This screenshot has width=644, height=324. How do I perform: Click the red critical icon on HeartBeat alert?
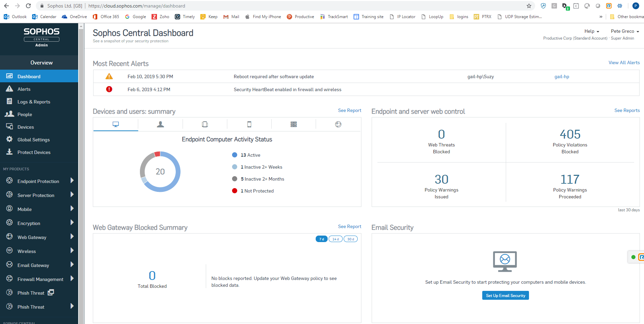(109, 89)
